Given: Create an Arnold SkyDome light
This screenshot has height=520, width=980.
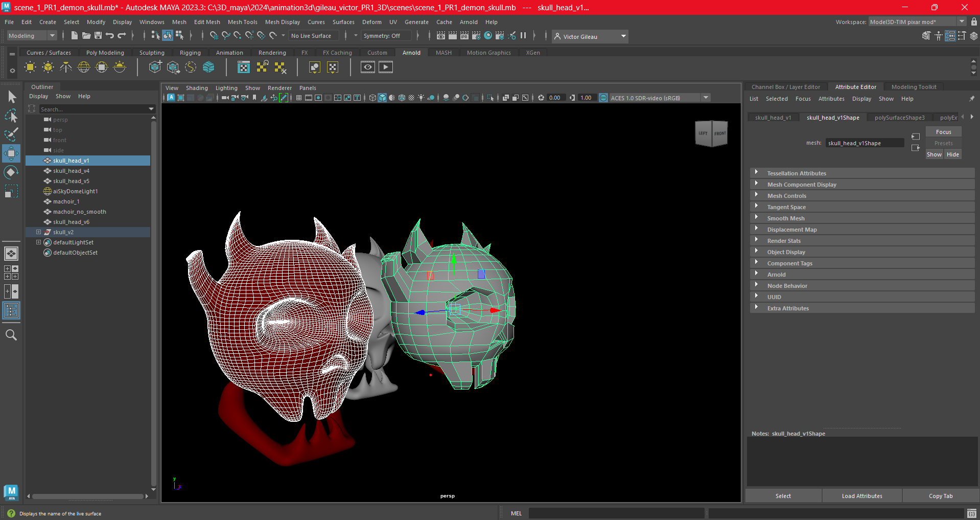Looking at the screenshot, I should click(x=84, y=67).
